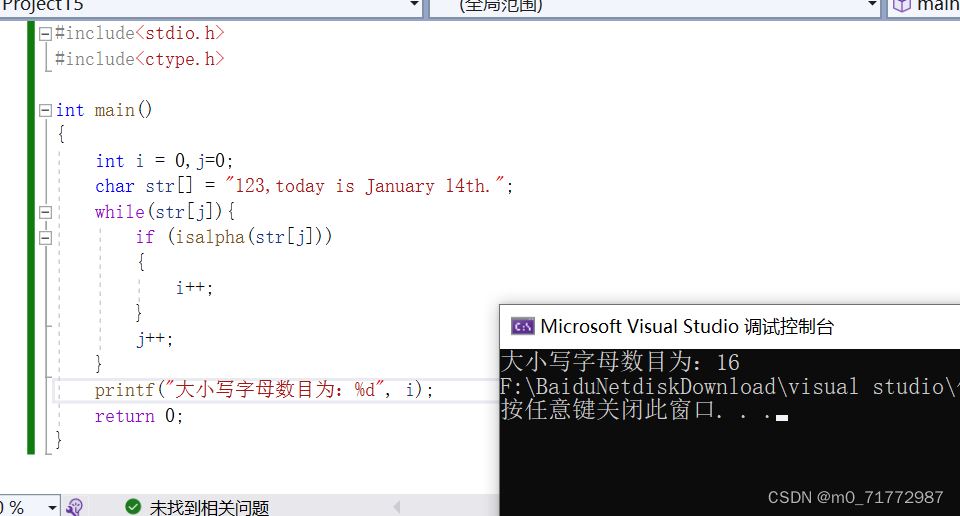Click the 按任意键关闭此窗口 console line
Screen dimensions: 960x516
(x=637, y=410)
